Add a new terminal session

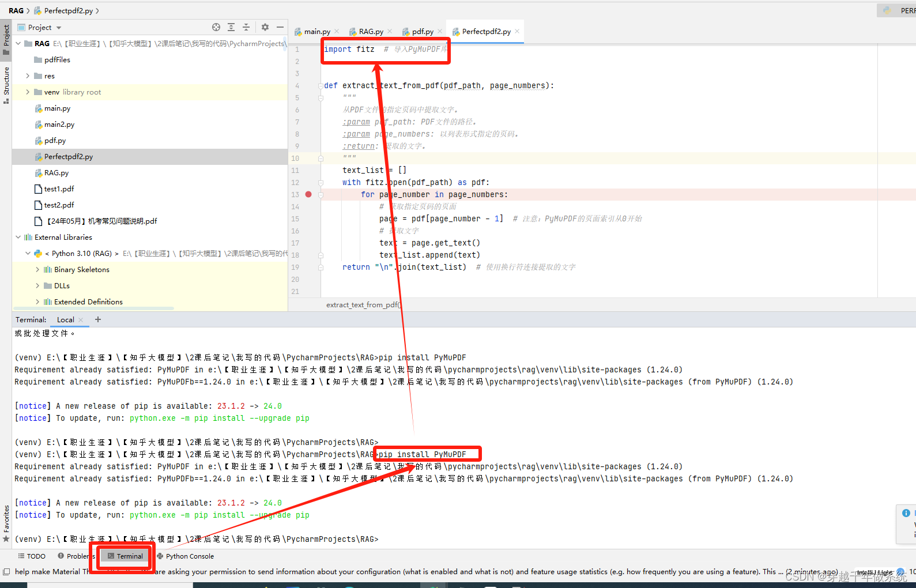pos(98,319)
